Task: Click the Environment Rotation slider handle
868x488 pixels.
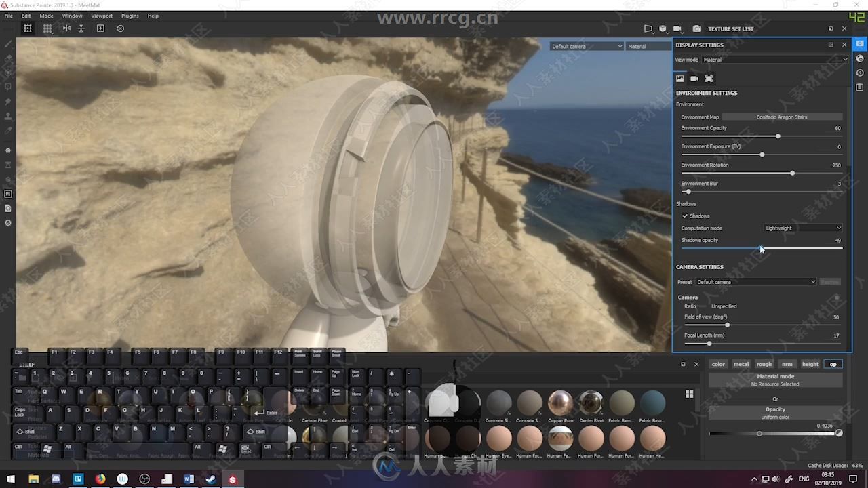Action: tap(792, 173)
